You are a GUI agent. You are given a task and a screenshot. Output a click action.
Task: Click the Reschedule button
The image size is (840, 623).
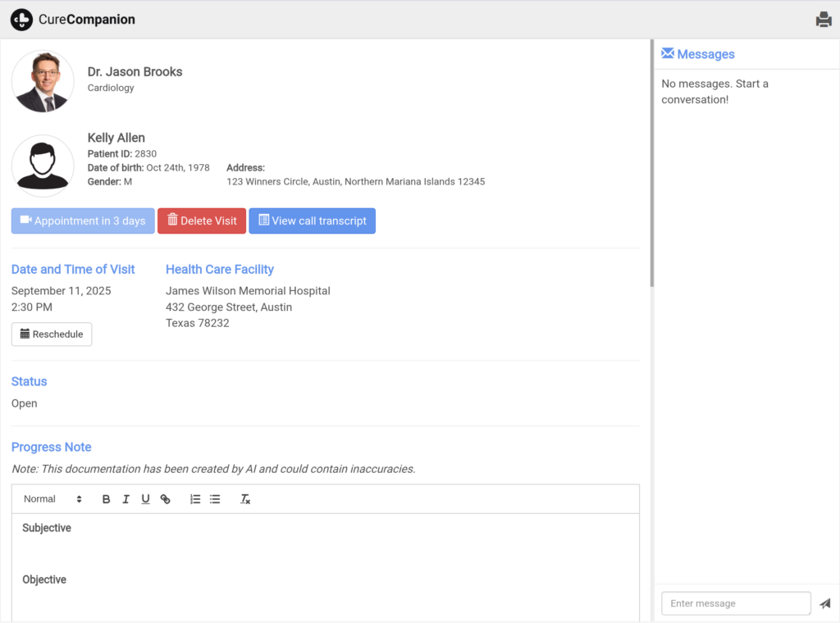pos(52,334)
